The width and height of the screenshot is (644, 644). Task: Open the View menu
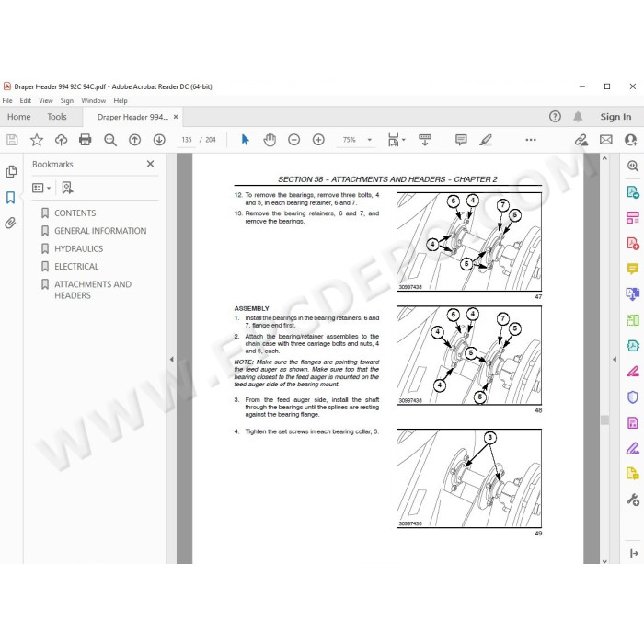click(46, 100)
